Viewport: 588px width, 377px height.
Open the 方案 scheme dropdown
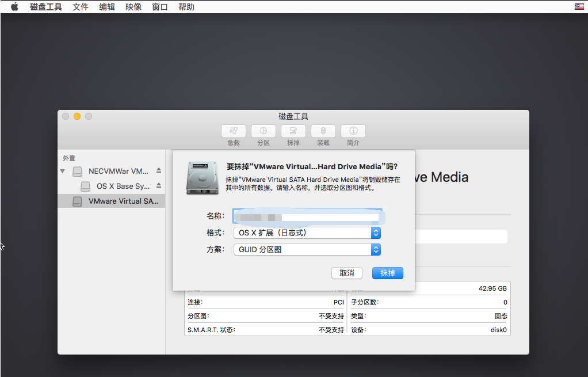pyautogui.click(x=307, y=249)
